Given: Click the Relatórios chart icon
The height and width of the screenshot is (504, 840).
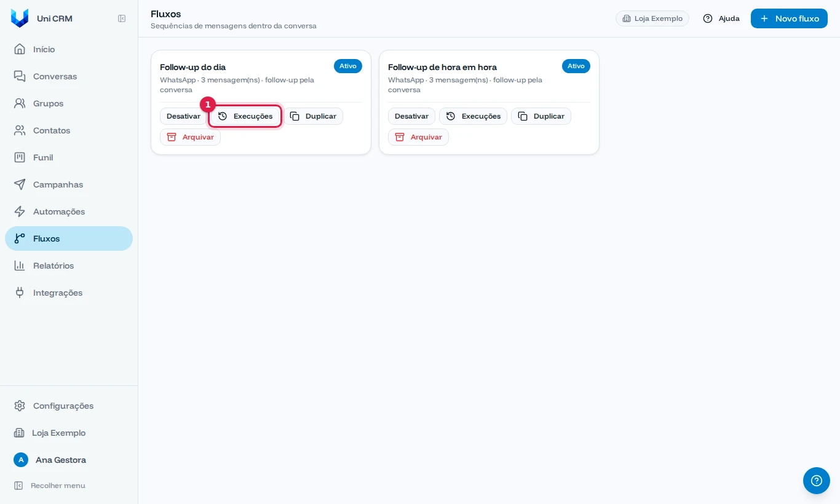Looking at the screenshot, I should (20, 266).
